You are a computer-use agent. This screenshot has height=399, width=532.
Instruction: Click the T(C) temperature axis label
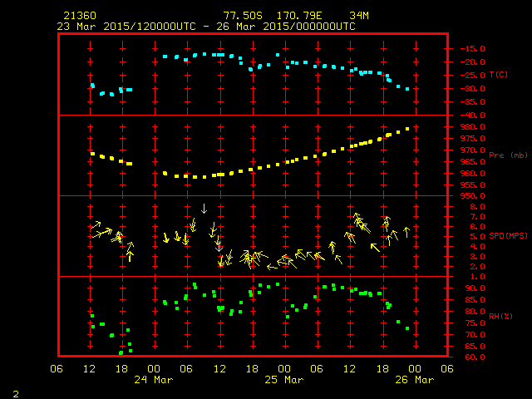pos(499,74)
